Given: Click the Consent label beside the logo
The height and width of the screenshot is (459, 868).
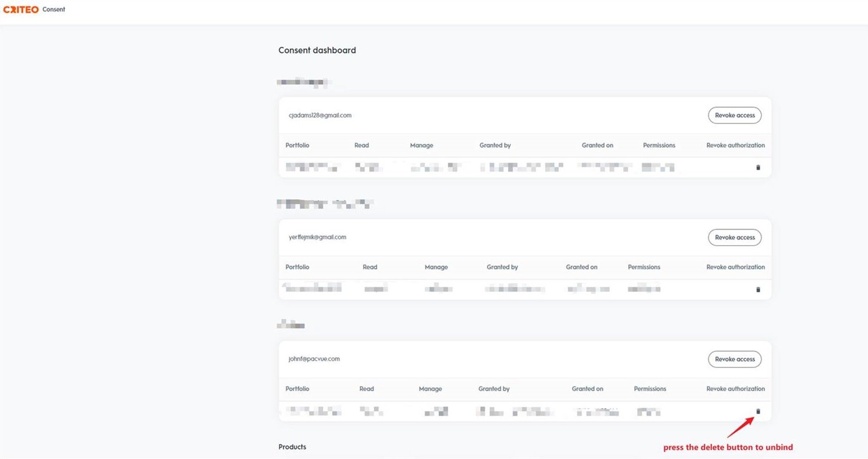Looking at the screenshot, I should click(x=54, y=9).
